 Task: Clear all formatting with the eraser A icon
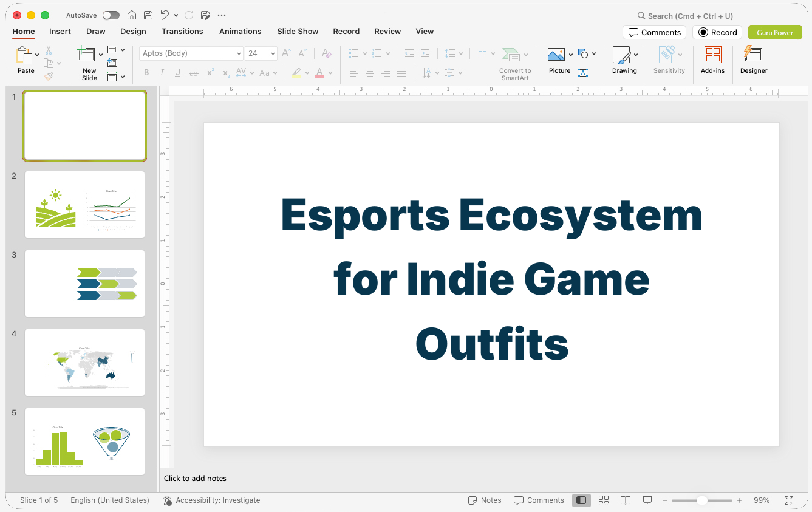coord(327,53)
